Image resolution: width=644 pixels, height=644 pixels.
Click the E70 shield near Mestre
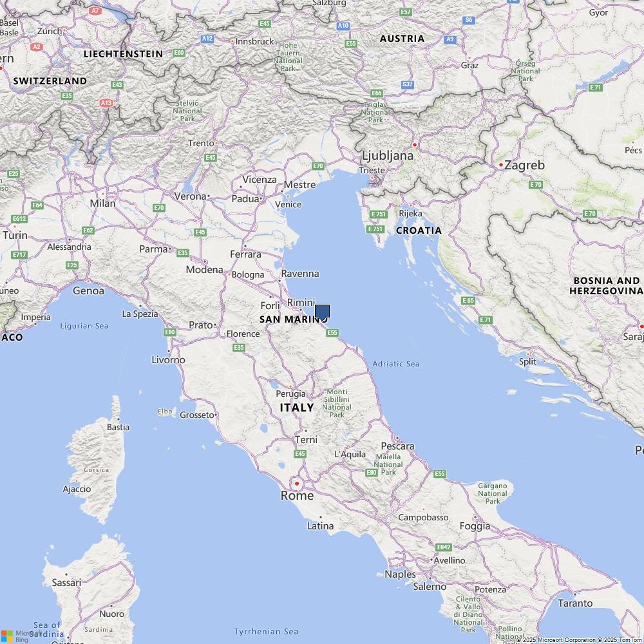[x=318, y=166]
